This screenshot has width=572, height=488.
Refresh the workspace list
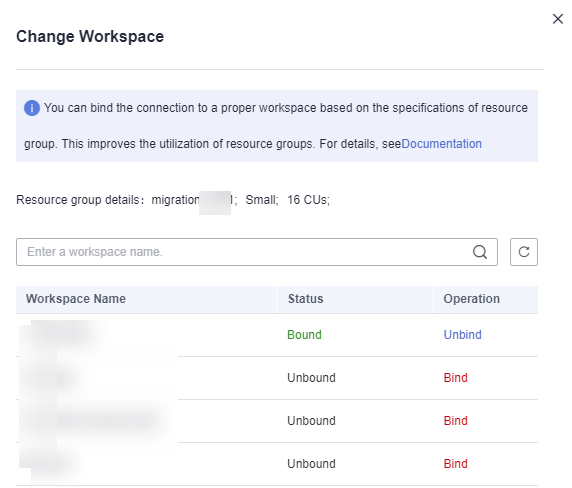point(523,252)
